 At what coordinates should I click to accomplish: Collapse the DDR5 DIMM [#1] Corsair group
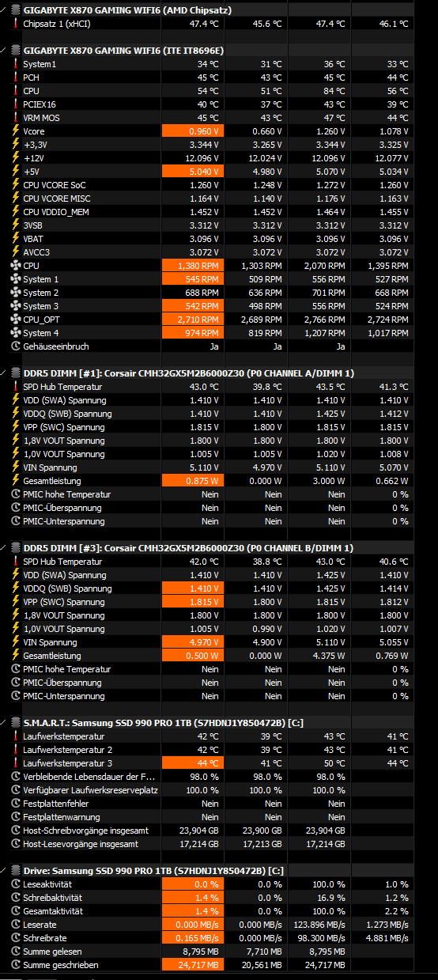point(6,373)
